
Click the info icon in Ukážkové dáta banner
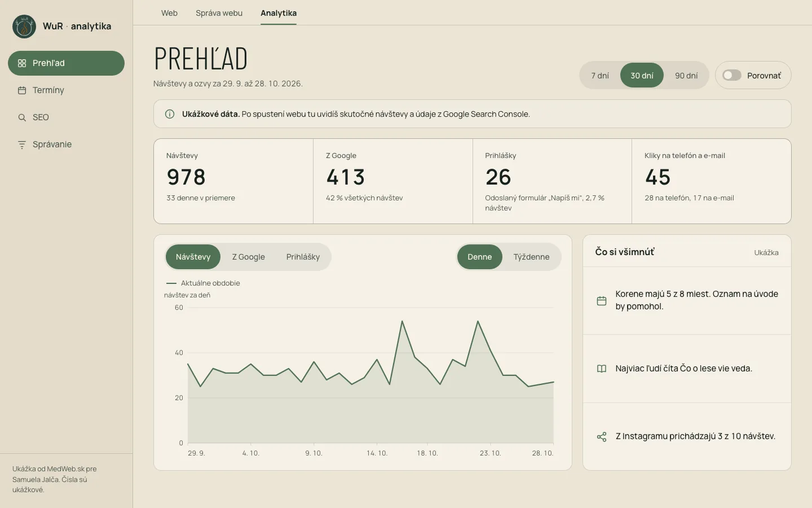(x=169, y=114)
